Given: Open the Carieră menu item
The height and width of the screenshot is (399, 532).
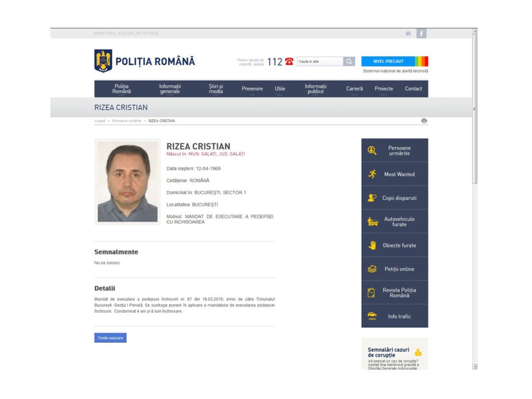Looking at the screenshot, I should (354, 89).
